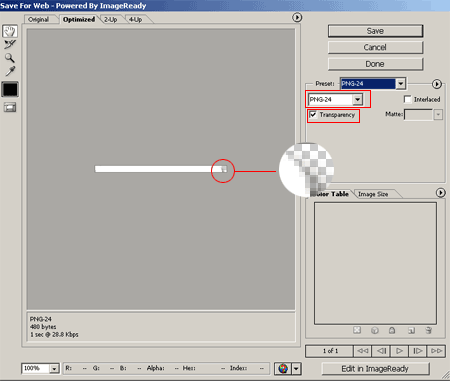Open the optimize settings flyout menu arrow

click(x=437, y=84)
